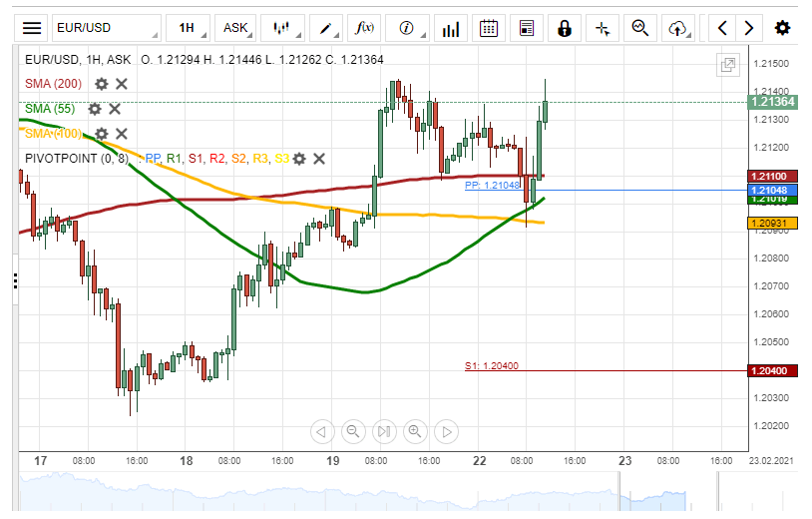Viewport: 812px width, 519px height.
Task: Click the three-dot handle on left edge
Action: (16, 280)
